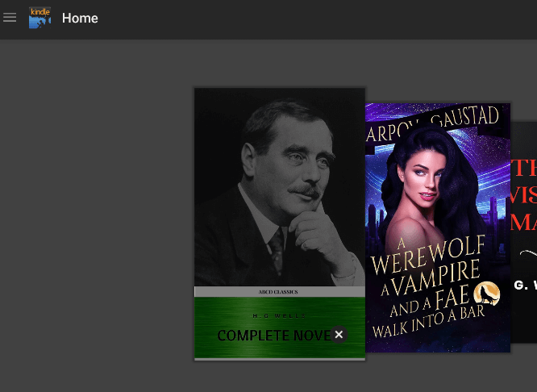The width and height of the screenshot is (537, 392).
Task: Open the hamburger navigation menu
Action: pos(10,18)
